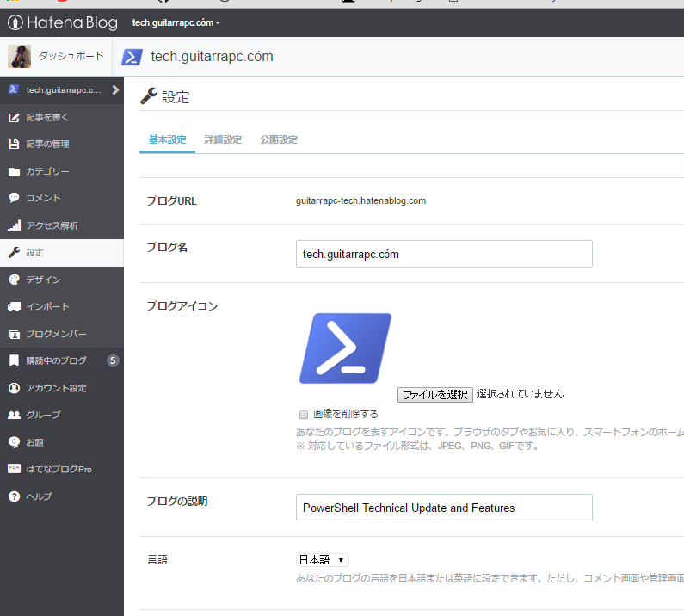Focus the ブログ名 input field
Image resolution: width=684 pixels, height=616 pixels.
[x=444, y=254]
